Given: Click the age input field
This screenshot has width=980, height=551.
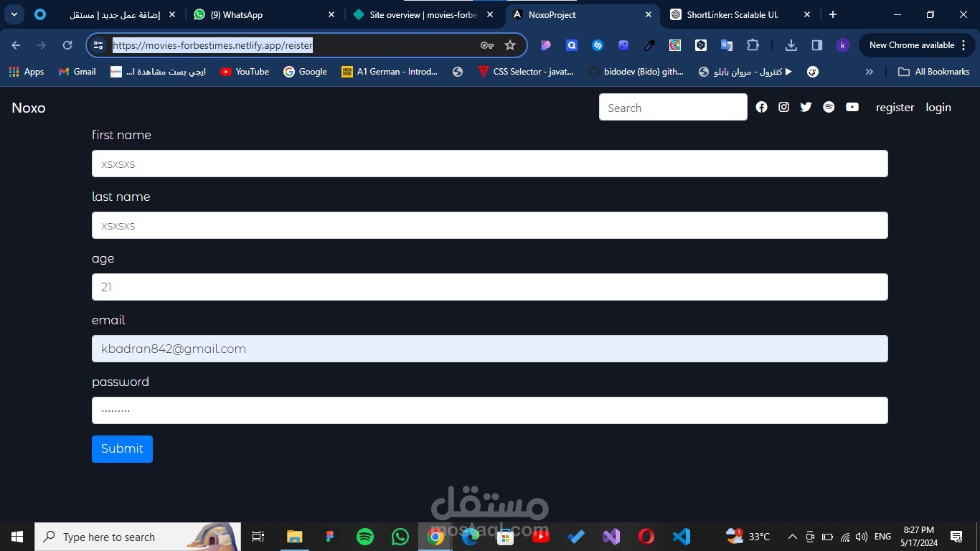Looking at the screenshot, I should [x=490, y=287].
